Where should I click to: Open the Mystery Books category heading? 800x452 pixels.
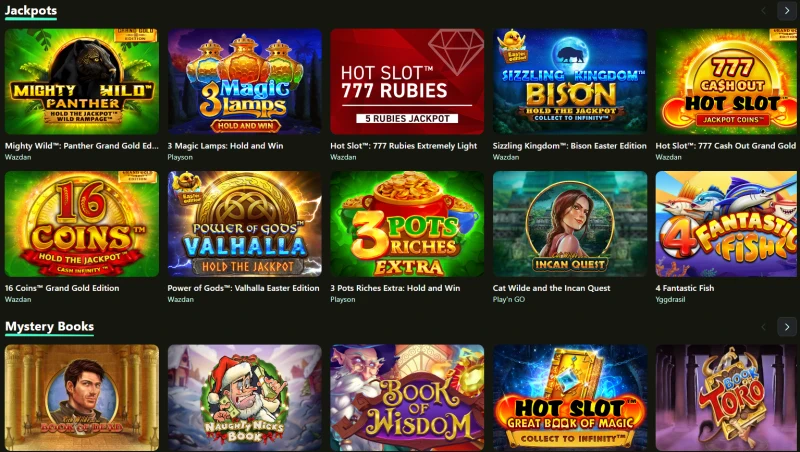tap(49, 326)
